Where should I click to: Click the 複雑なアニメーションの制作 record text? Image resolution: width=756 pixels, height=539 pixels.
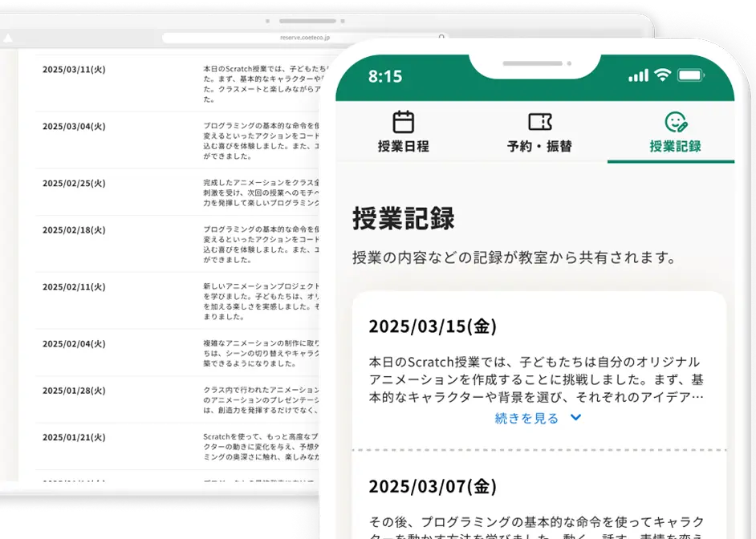261,353
